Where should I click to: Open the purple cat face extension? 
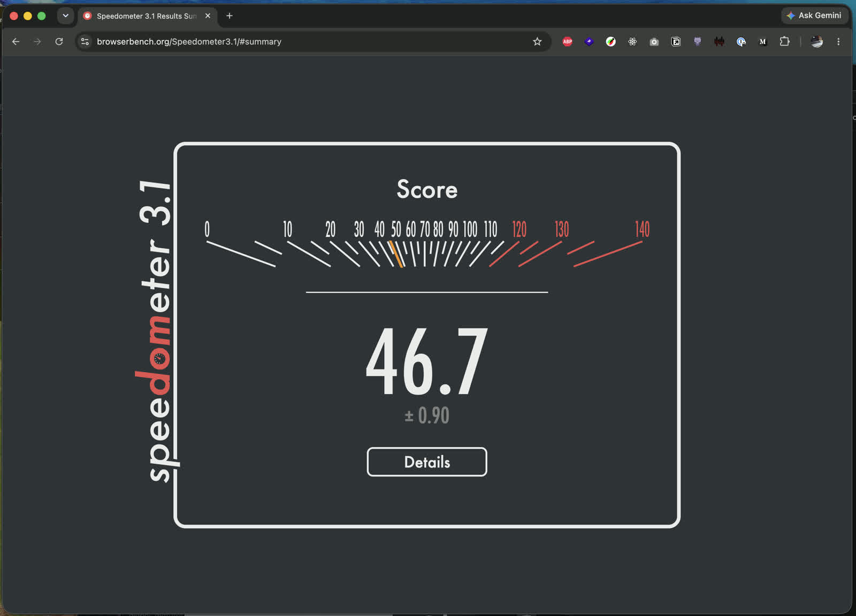697,42
